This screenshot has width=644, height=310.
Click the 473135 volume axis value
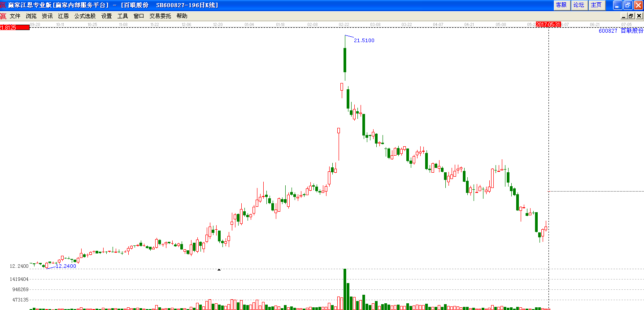point(21,300)
